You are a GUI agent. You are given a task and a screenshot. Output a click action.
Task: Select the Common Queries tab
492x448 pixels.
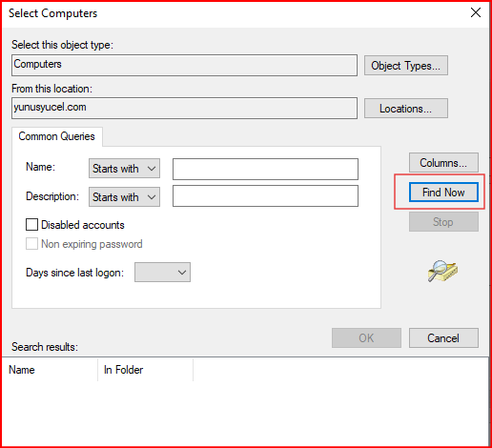(57, 136)
